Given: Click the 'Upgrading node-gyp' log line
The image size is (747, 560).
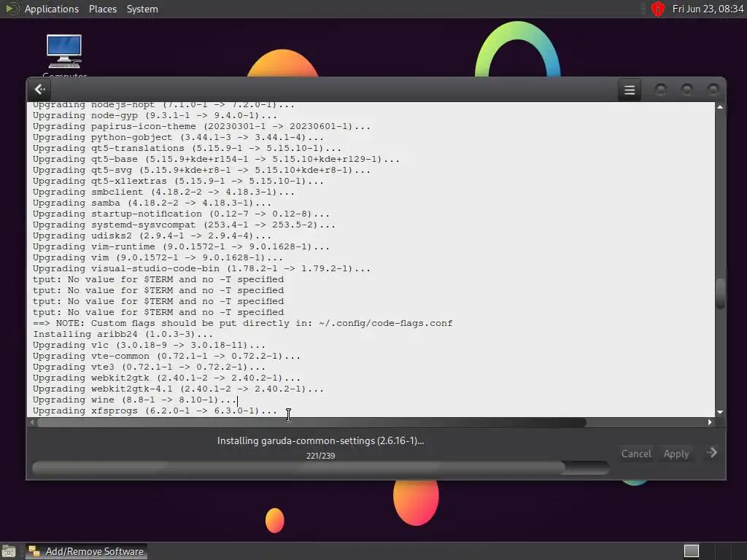Looking at the screenshot, I should pos(155,115).
